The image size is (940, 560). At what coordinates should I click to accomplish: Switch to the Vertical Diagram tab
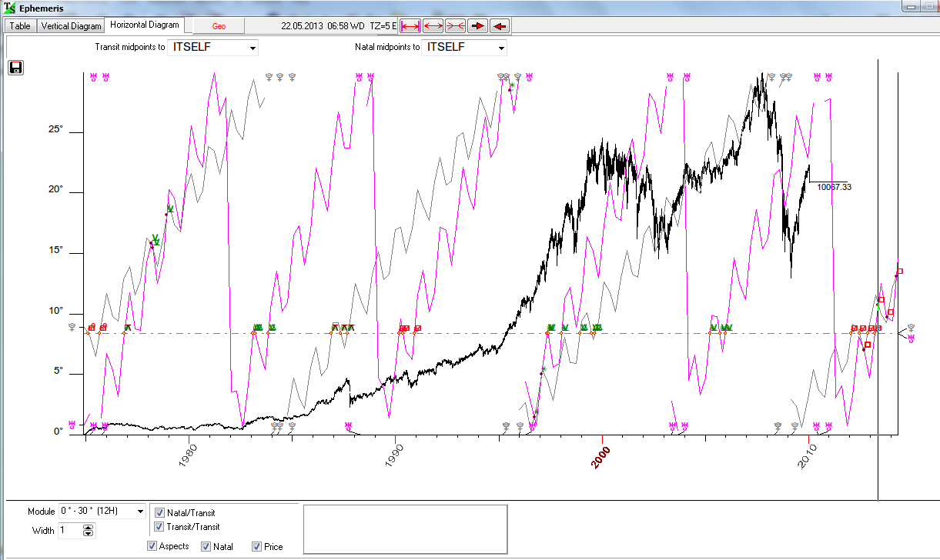click(71, 26)
